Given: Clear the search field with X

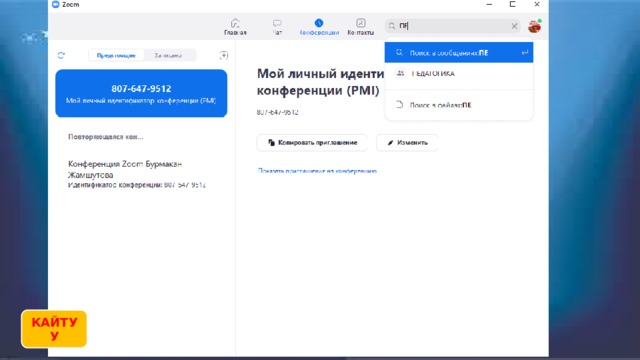Looking at the screenshot, I should [514, 26].
